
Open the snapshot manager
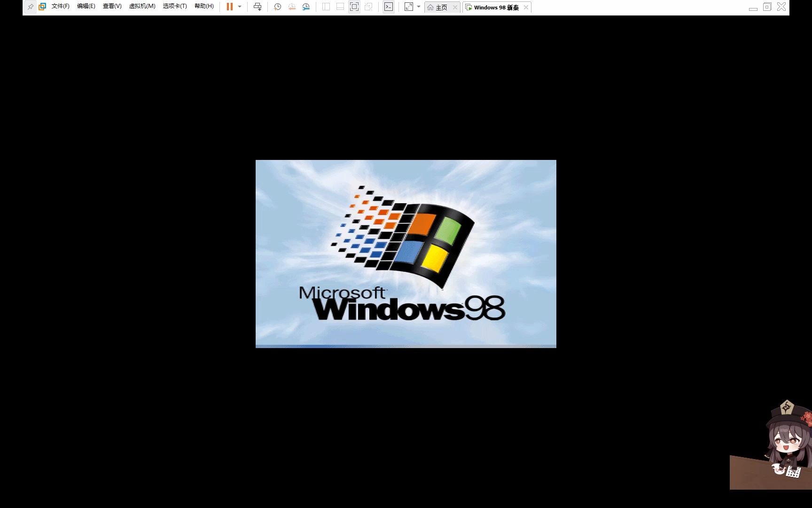(x=306, y=7)
